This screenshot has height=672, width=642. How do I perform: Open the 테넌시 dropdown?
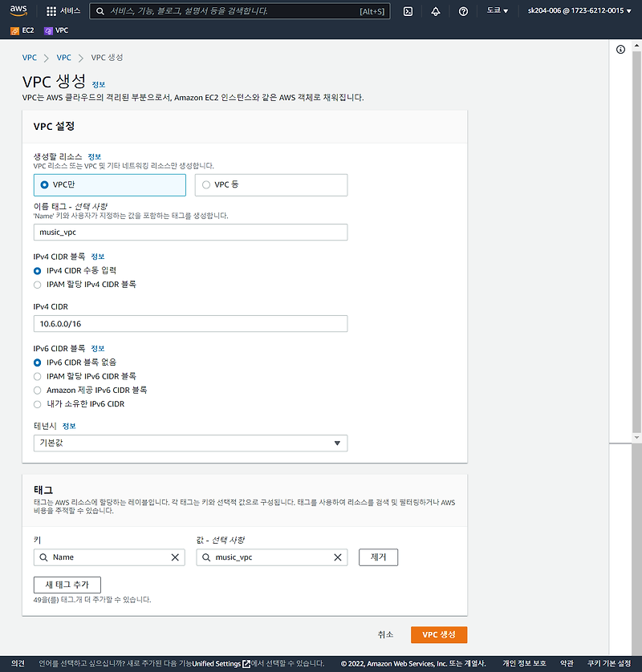[190, 443]
